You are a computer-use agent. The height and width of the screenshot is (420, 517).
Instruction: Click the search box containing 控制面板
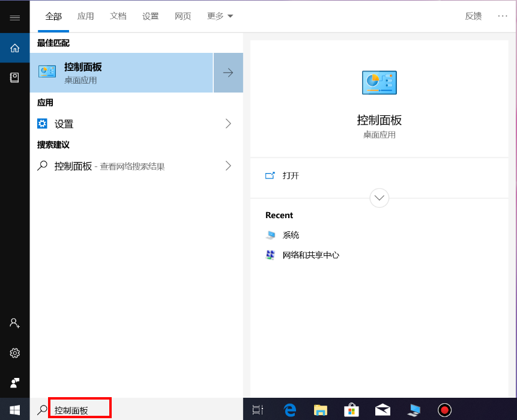[x=80, y=410]
